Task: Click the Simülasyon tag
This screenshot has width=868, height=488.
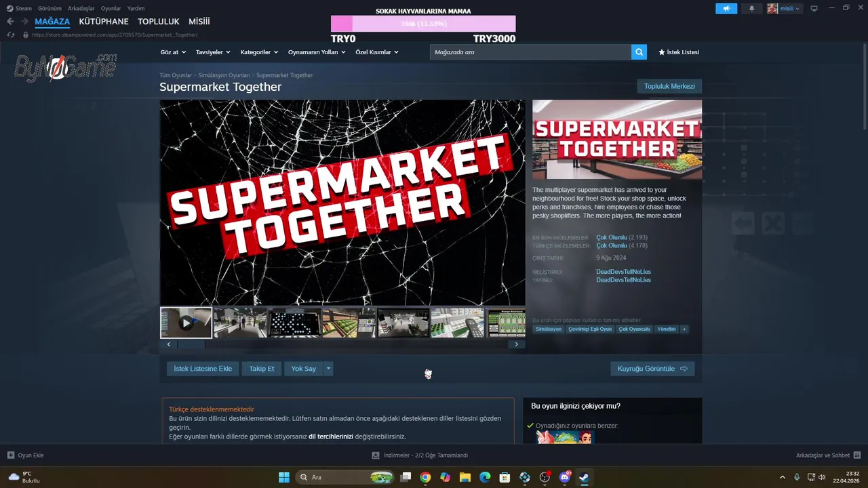Action: tap(548, 329)
